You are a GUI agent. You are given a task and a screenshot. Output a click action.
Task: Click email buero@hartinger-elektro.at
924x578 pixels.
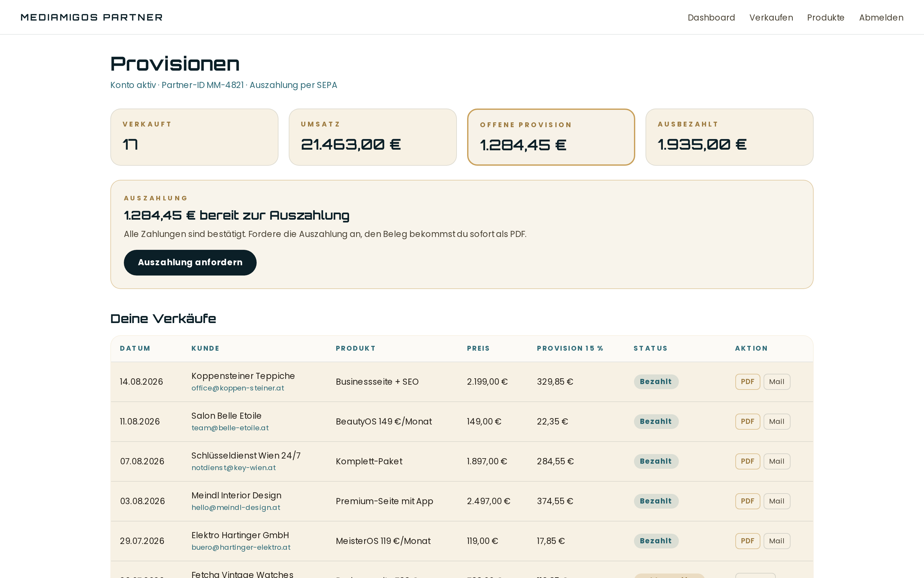point(241,547)
